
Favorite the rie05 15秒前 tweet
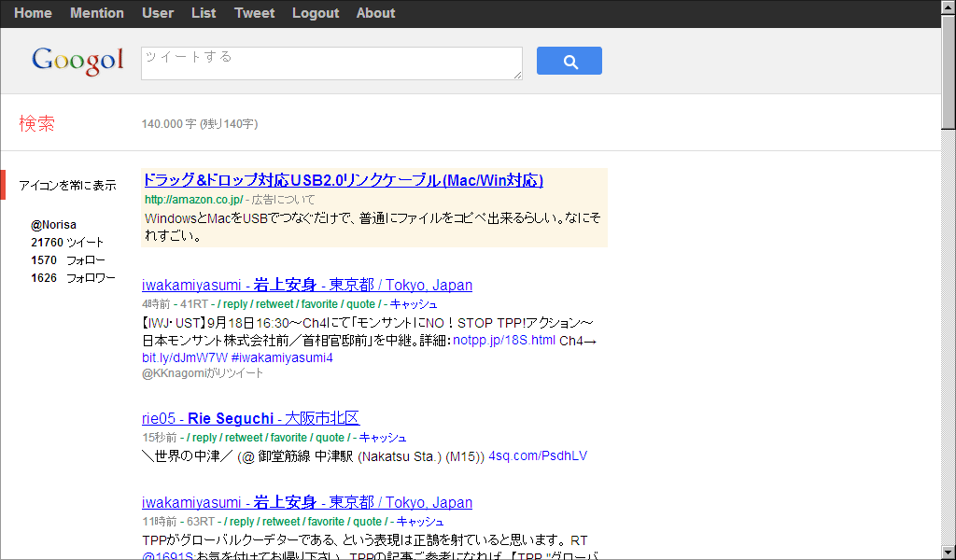coord(288,438)
